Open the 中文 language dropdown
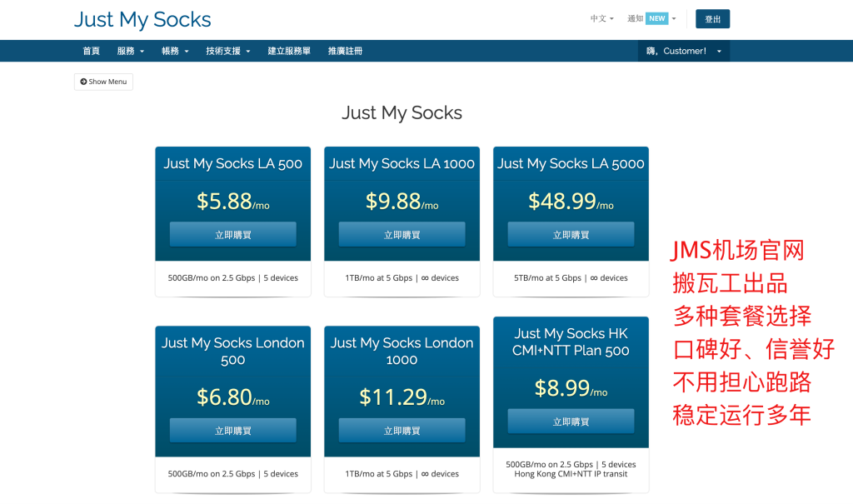The height and width of the screenshot is (504, 853). 601,18
